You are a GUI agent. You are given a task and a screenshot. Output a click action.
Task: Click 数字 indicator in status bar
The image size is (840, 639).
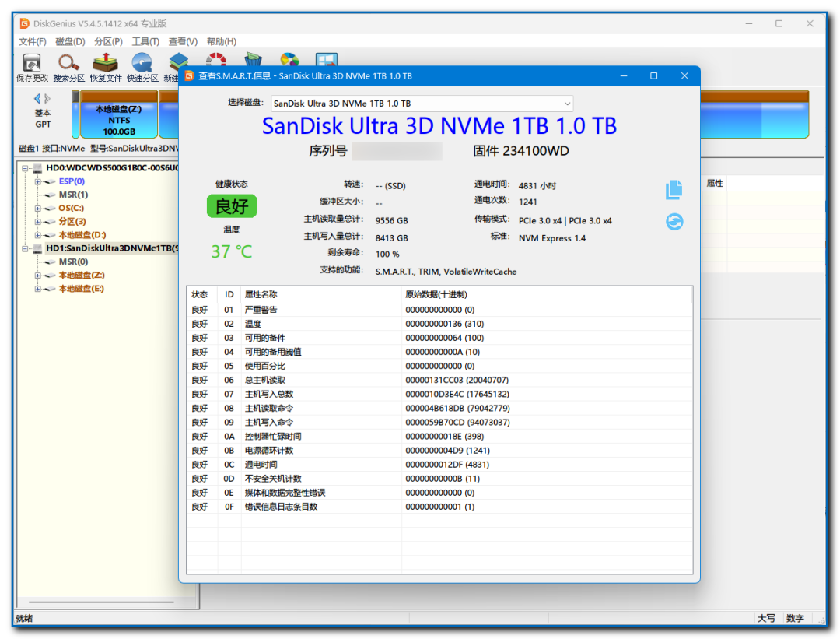click(795, 618)
